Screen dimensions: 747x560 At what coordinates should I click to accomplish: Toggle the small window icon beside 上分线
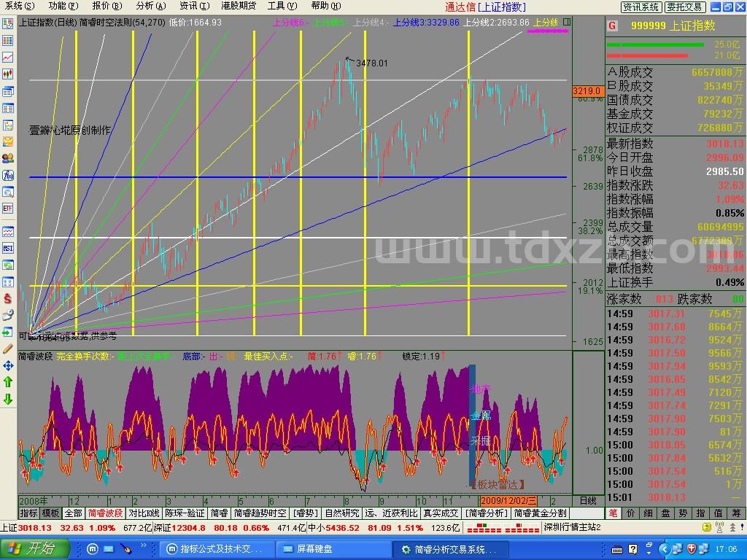point(566,22)
